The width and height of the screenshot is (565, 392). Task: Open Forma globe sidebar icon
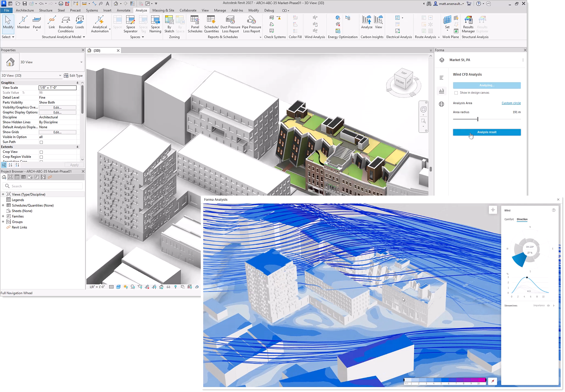tap(441, 104)
